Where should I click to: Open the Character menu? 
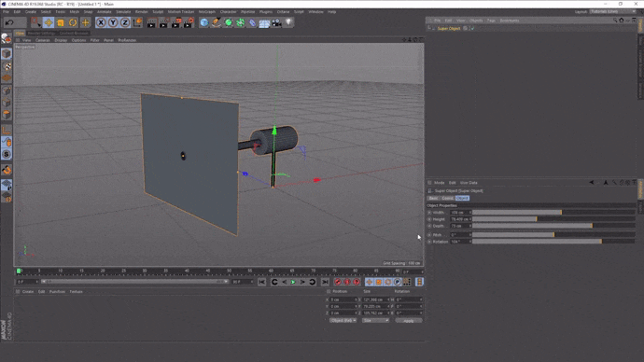[x=228, y=12]
